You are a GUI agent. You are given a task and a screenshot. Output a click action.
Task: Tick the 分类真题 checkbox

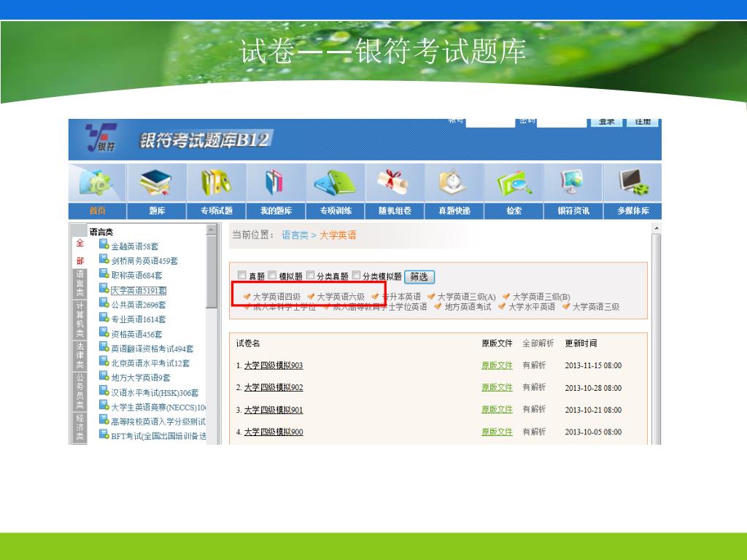tap(310, 275)
